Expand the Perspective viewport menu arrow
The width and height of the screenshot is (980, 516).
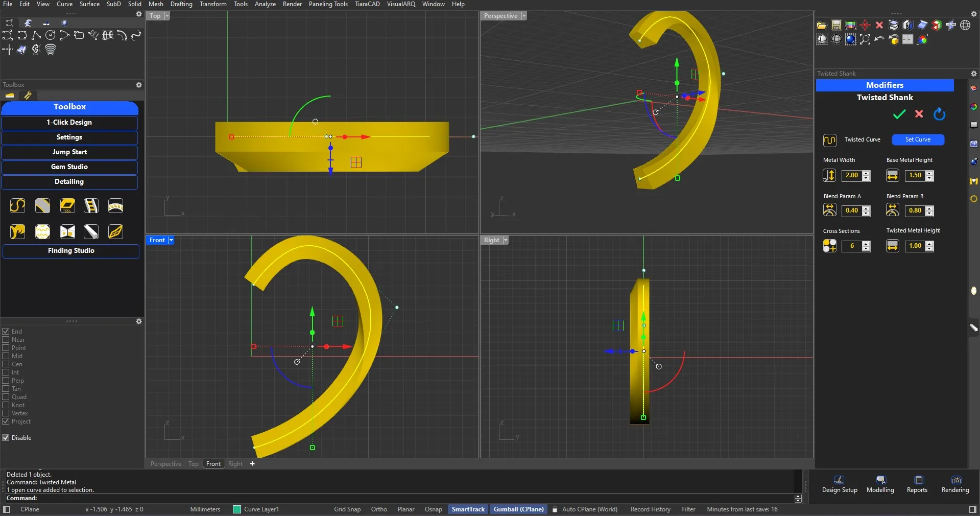(523, 16)
